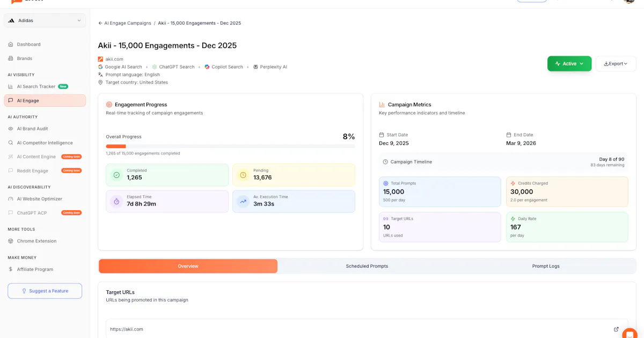This screenshot has height=338, width=644.
Task: Click the Daily Rate lightning icon
Action: pyautogui.click(x=513, y=219)
